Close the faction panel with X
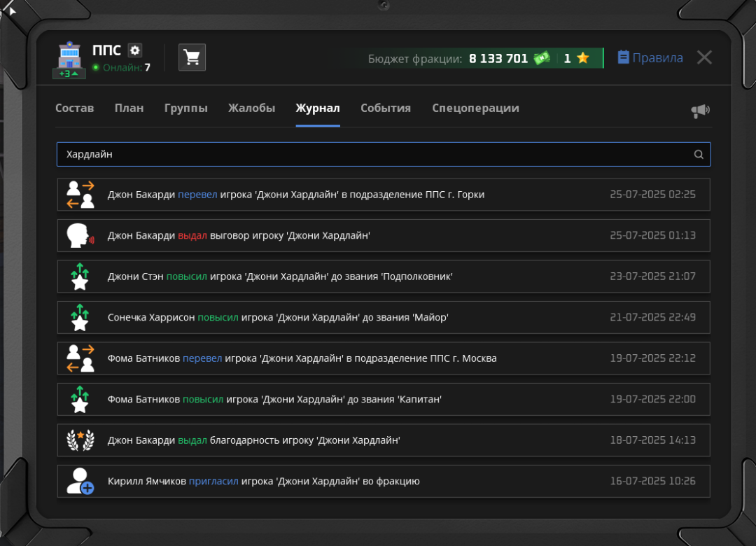 tap(704, 57)
